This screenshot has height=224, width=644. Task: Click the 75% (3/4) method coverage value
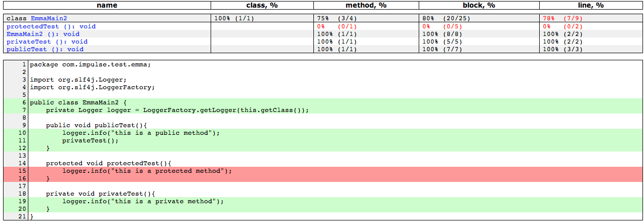337,18
